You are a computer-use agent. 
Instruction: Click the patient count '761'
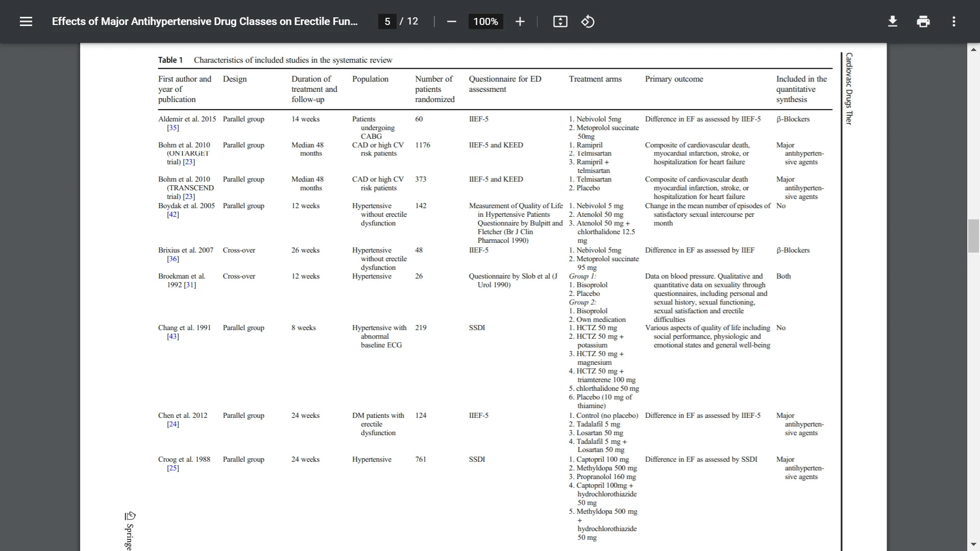pyautogui.click(x=420, y=460)
